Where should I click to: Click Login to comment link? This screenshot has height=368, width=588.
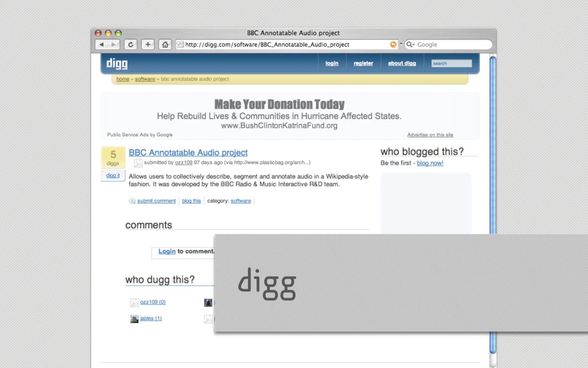[167, 251]
